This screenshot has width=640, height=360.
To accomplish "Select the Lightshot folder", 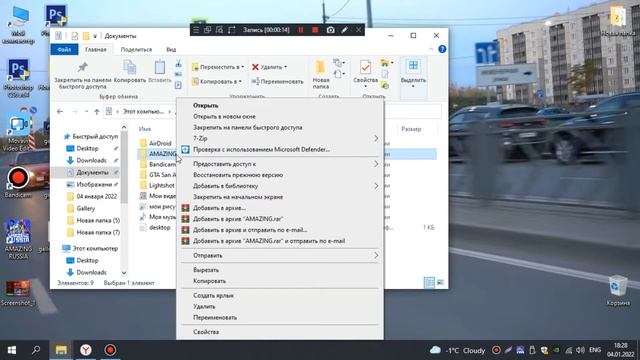I will tap(157, 185).
